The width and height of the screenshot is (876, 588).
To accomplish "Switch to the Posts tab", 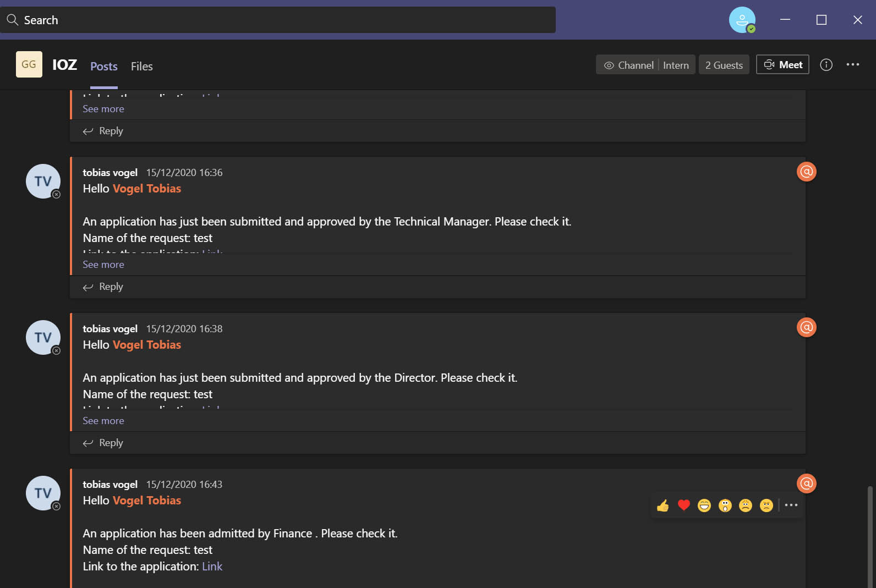I will pos(104,67).
